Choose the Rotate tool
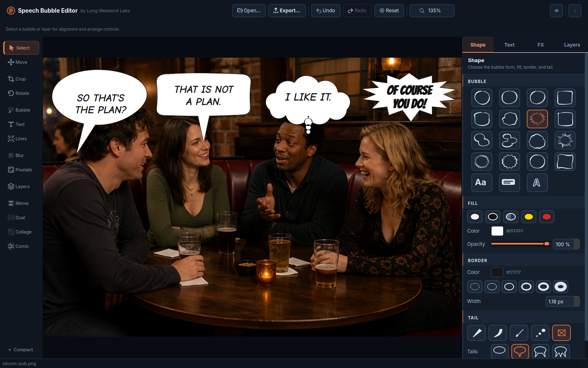The image size is (588, 368). point(21,93)
